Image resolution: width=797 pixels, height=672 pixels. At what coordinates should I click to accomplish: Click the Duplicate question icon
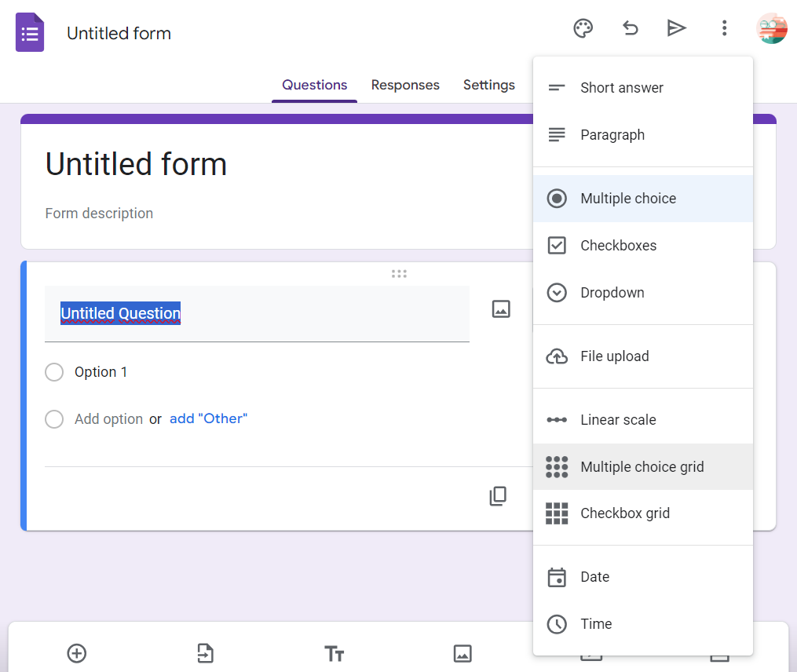pos(498,496)
